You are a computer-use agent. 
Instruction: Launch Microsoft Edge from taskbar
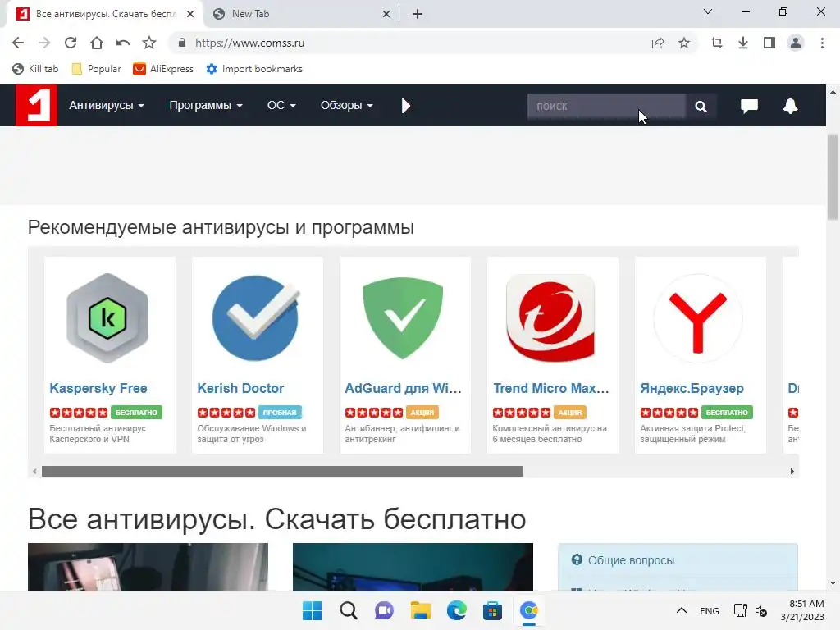pyautogui.click(x=456, y=610)
